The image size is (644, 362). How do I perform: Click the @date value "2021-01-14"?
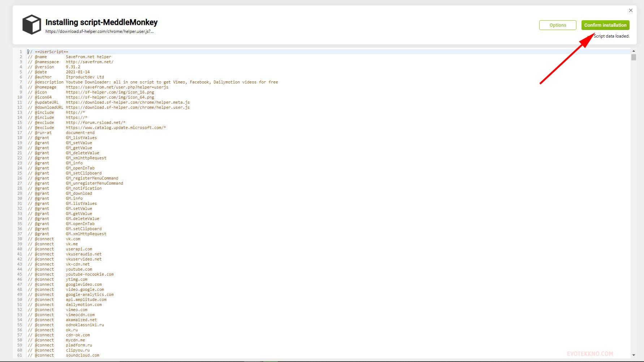coord(78,72)
